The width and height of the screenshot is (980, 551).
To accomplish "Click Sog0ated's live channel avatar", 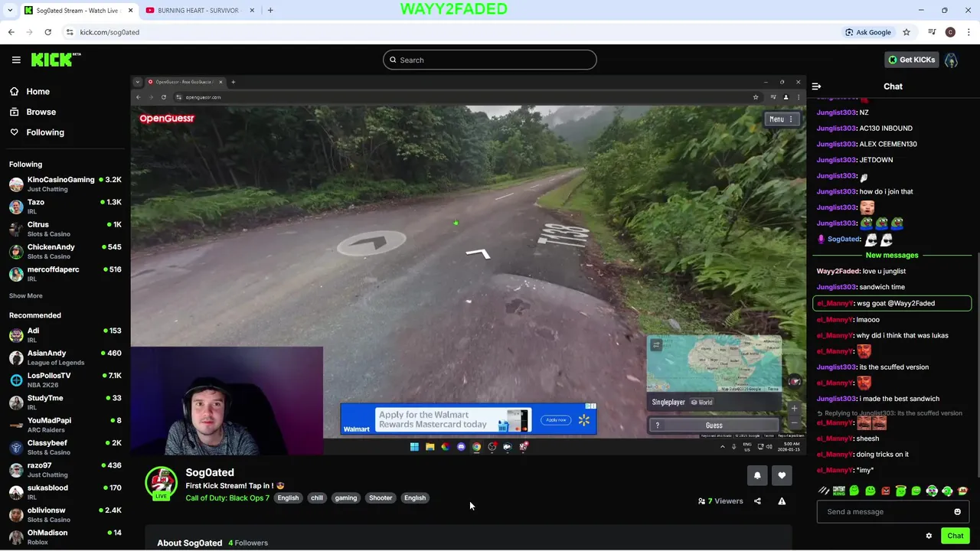I will [x=161, y=483].
